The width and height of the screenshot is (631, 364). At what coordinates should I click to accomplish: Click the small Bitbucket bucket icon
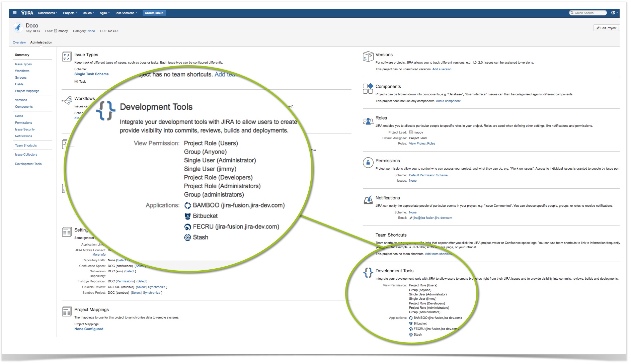[411, 324]
